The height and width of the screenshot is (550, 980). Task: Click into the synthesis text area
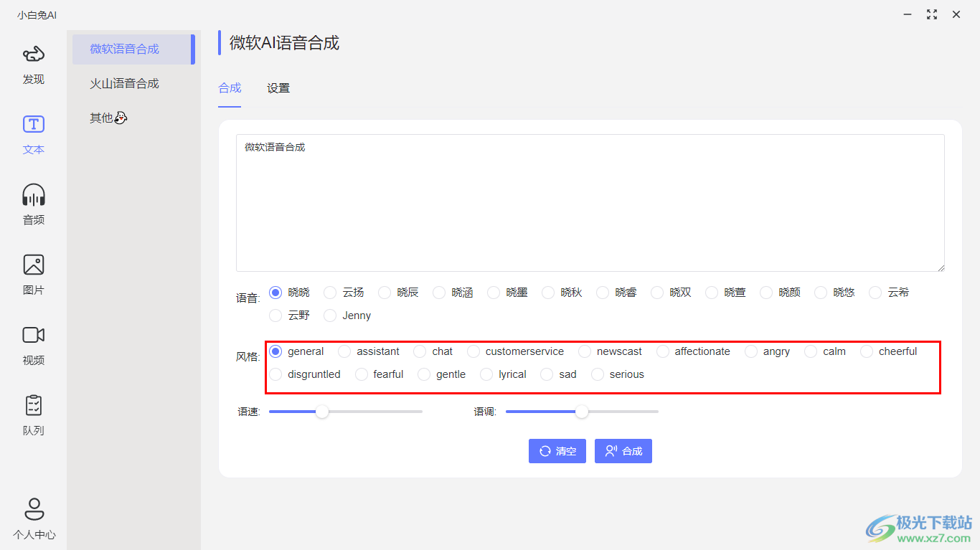coord(590,203)
